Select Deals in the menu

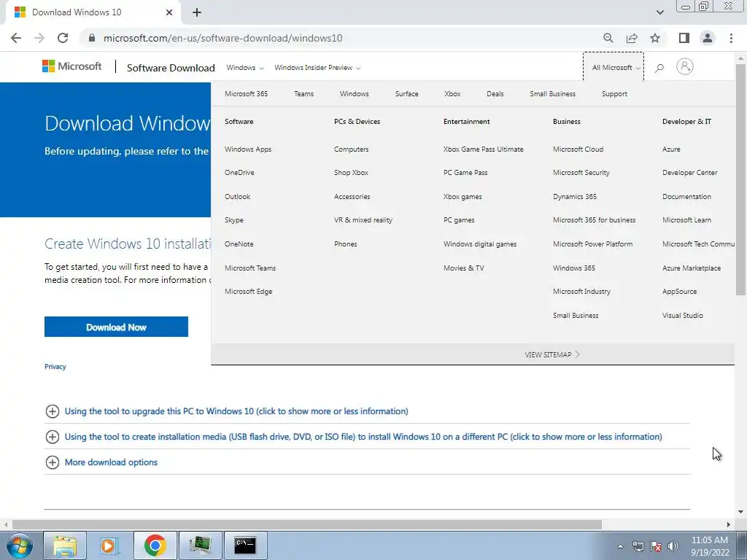coord(495,94)
